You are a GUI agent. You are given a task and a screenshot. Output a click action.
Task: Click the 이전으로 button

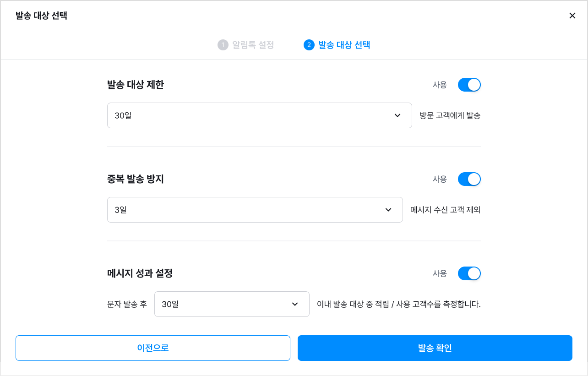pyautogui.click(x=153, y=348)
